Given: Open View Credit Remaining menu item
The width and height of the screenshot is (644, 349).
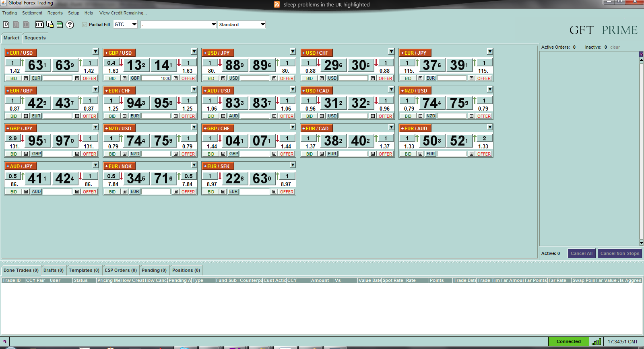Looking at the screenshot, I should pyautogui.click(x=123, y=13).
